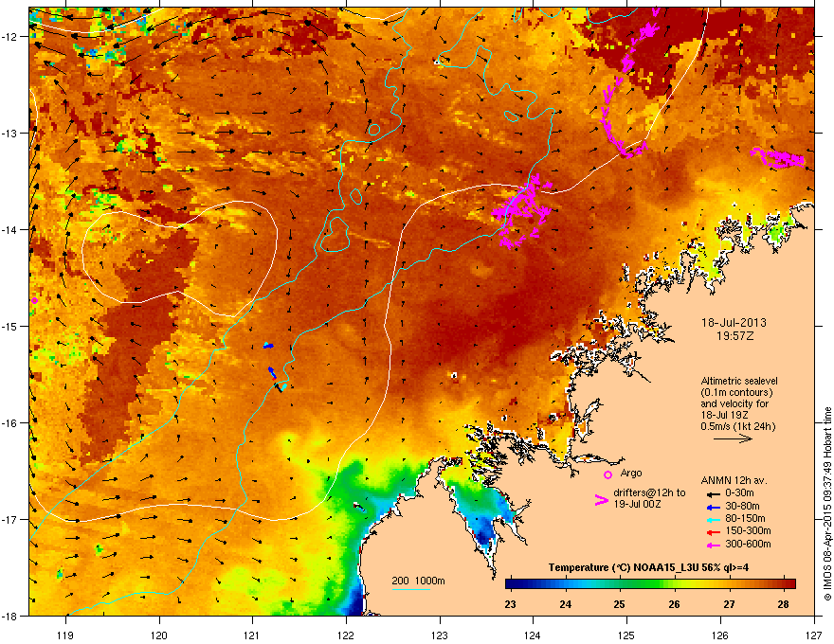Image resolution: width=834 pixels, height=644 pixels.
Task: Click the longitude axis label '123'
Action: click(x=440, y=635)
